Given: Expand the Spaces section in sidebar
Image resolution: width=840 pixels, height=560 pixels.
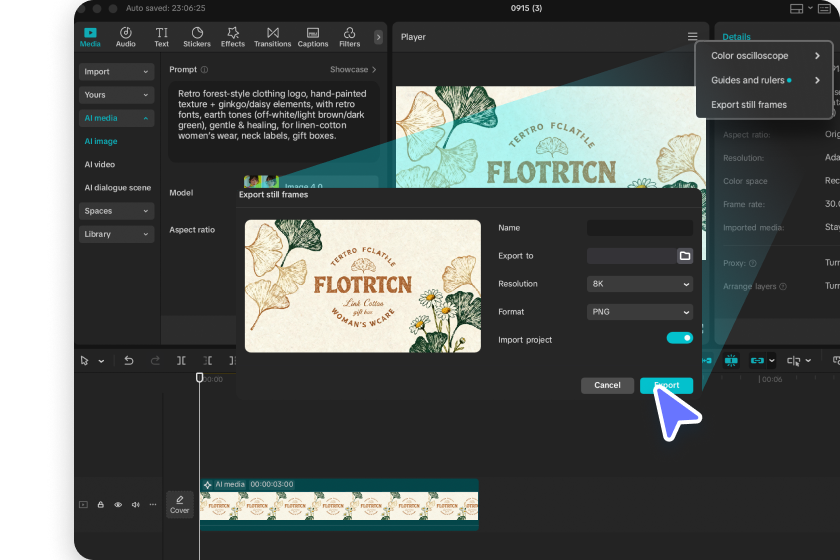Looking at the screenshot, I should point(117,211).
